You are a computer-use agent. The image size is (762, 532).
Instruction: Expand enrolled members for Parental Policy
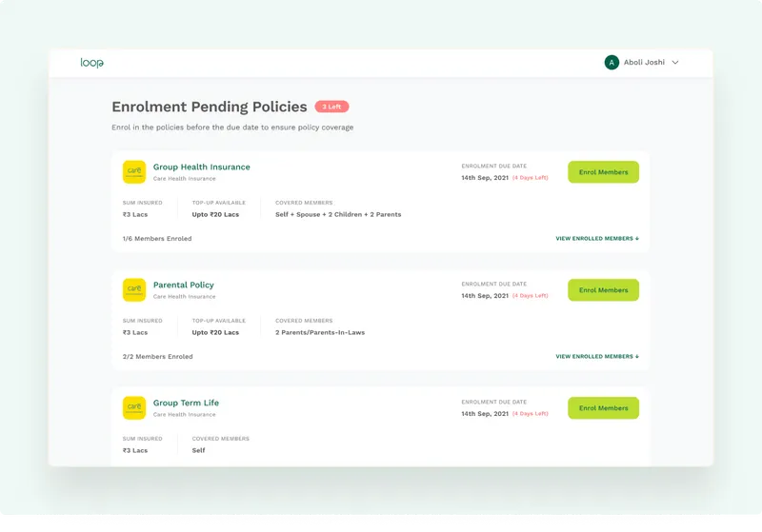[597, 356]
